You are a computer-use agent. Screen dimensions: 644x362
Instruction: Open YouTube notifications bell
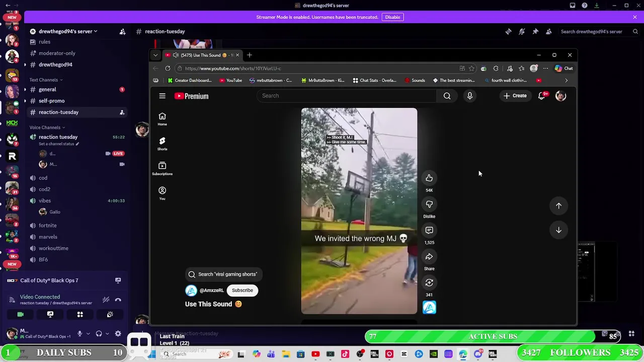pos(542,96)
